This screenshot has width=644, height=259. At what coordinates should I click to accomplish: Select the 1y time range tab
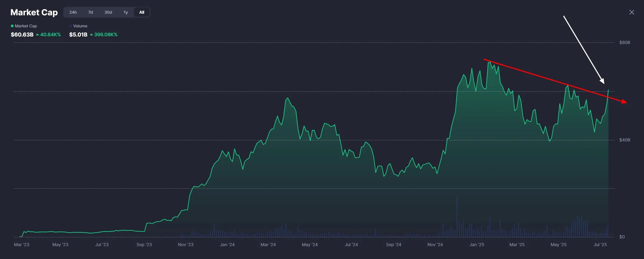click(x=126, y=12)
